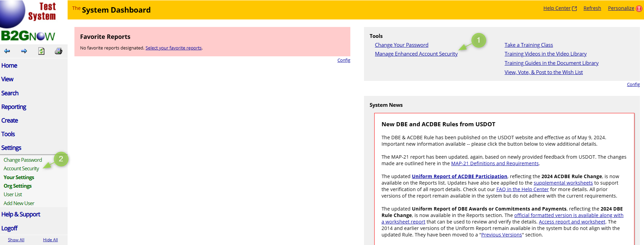Viewport: 644px width, 245px height.
Task: Click Show All in sidebar
Action: click(16, 240)
